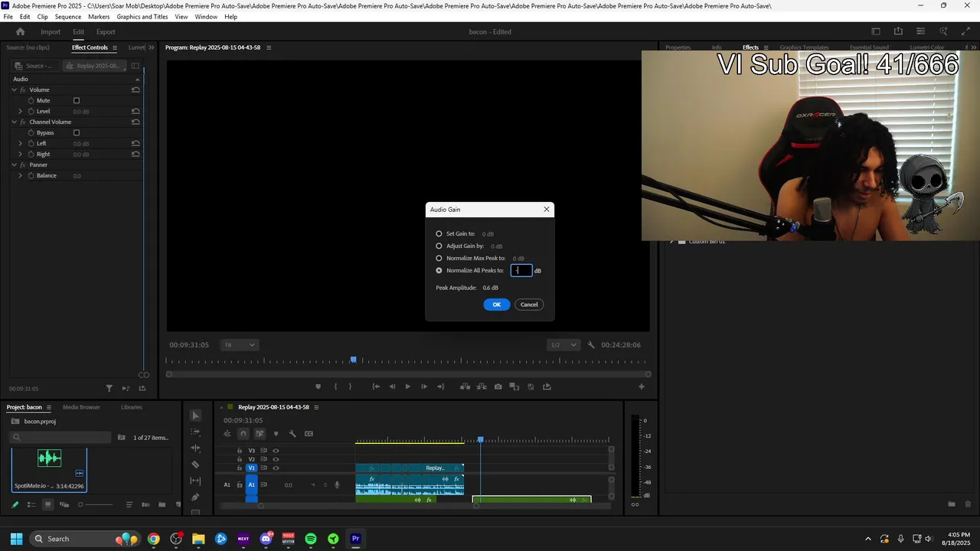Expand the Left channel parameter
Screen dimensions: 980x551
tap(21, 143)
